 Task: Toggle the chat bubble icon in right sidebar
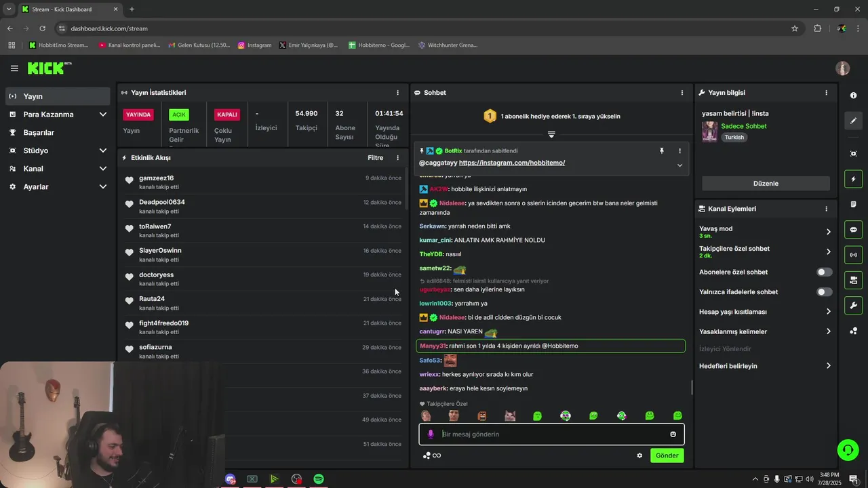click(853, 230)
